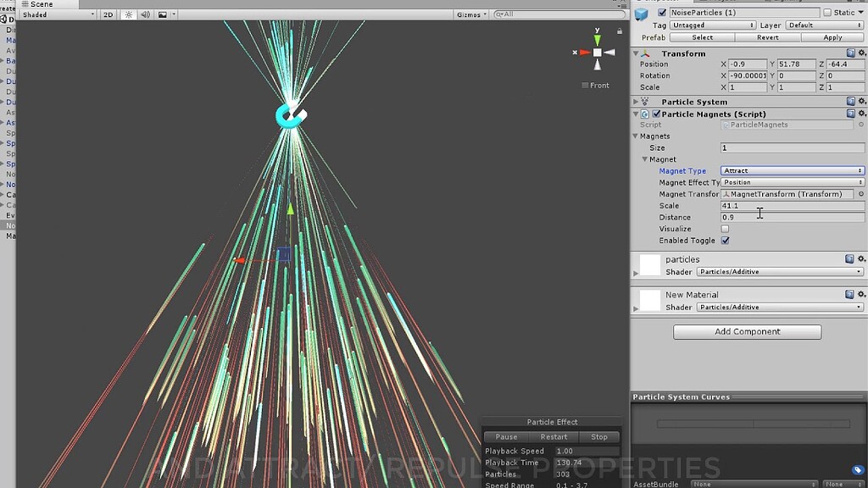Disable the Particle Magnets component checkbox
The image size is (868, 488).
(x=656, y=114)
